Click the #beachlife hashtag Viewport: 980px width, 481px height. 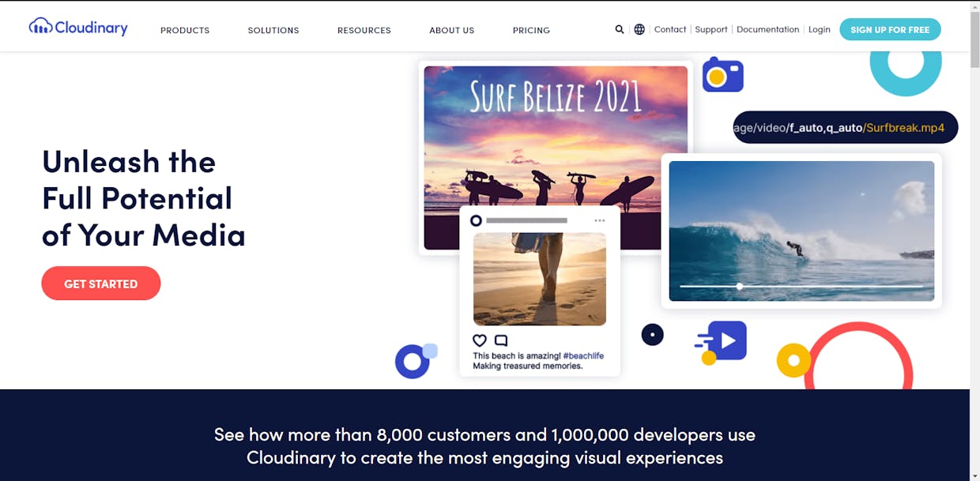click(x=583, y=356)
